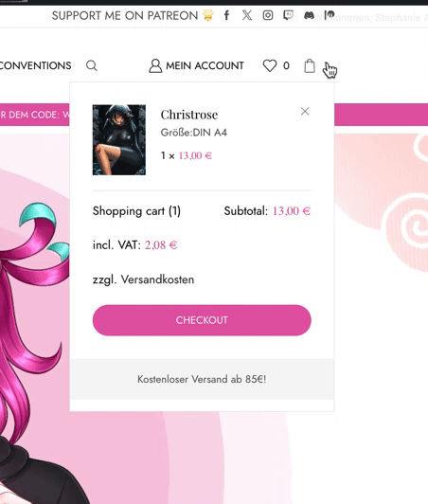The height and width of the screenshot is (504, 428).
Task: Click the account user silhouette icon
Action: pos(155,65)
